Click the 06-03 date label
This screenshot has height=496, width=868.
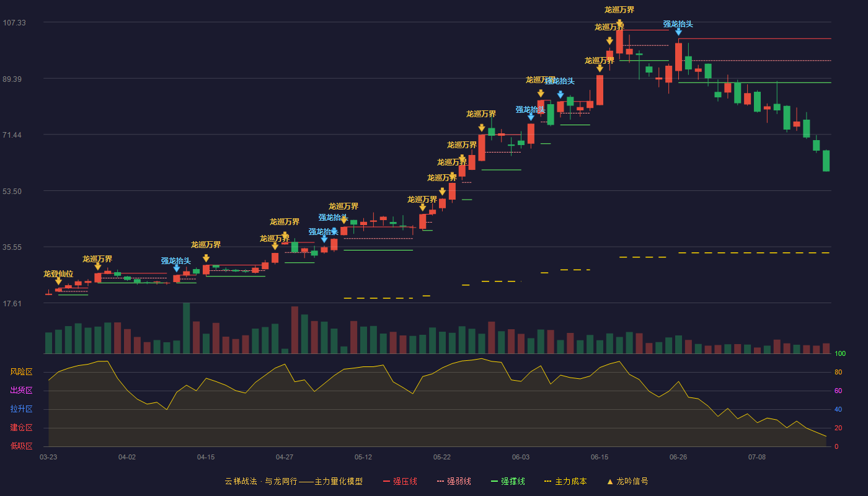point(521,457)
